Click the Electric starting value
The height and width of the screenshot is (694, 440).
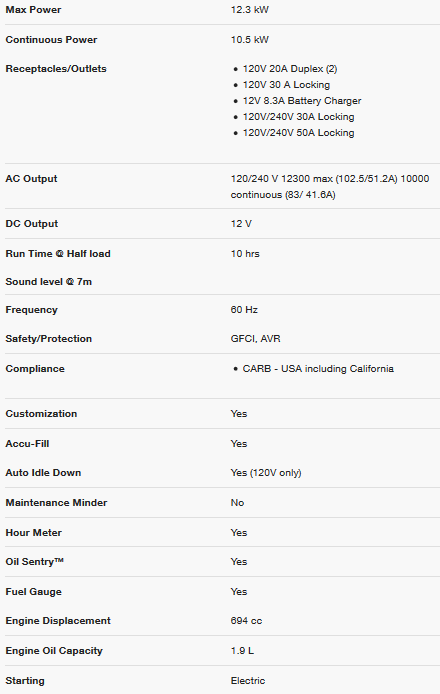[x=248, y=681]
